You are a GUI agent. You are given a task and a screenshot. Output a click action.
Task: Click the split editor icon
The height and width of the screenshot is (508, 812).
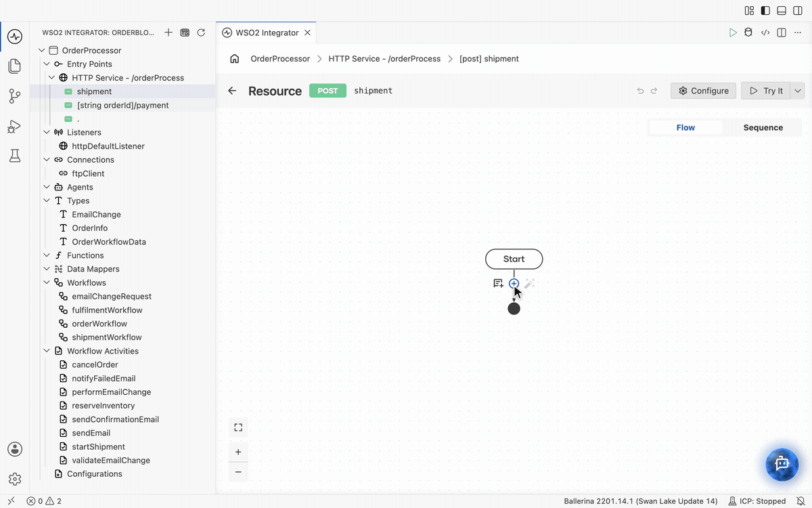pyautogui.click(x=782, y=33)
